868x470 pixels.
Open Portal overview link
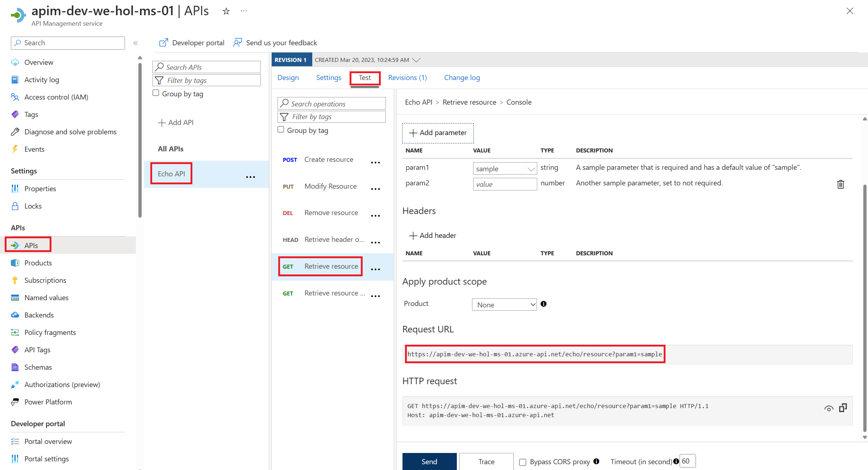(x=48, y=441)
